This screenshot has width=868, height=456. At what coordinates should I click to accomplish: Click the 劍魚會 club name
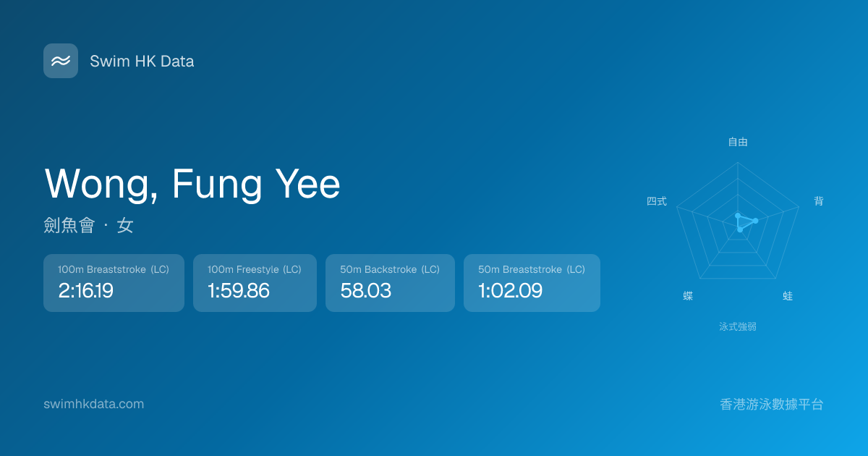click(x=69, y=226)
